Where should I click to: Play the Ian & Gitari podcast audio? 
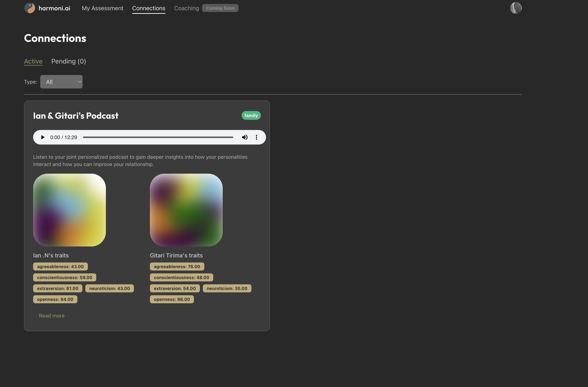point(43,137)
